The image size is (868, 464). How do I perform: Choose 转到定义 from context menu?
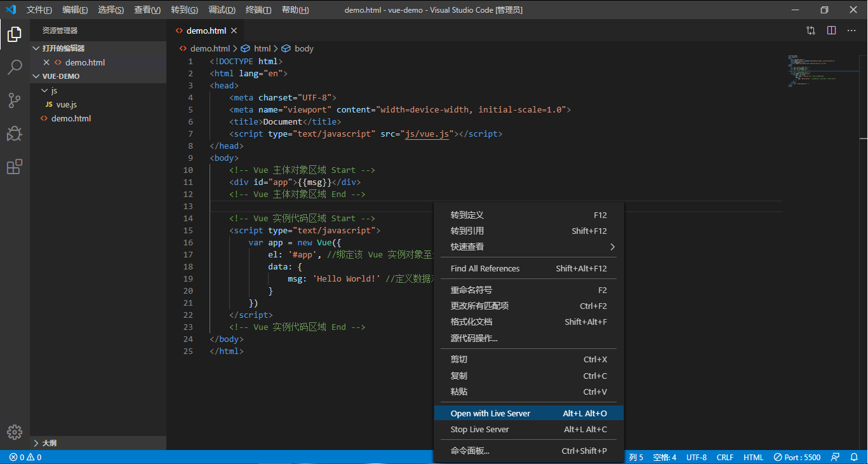coord(528,215)
